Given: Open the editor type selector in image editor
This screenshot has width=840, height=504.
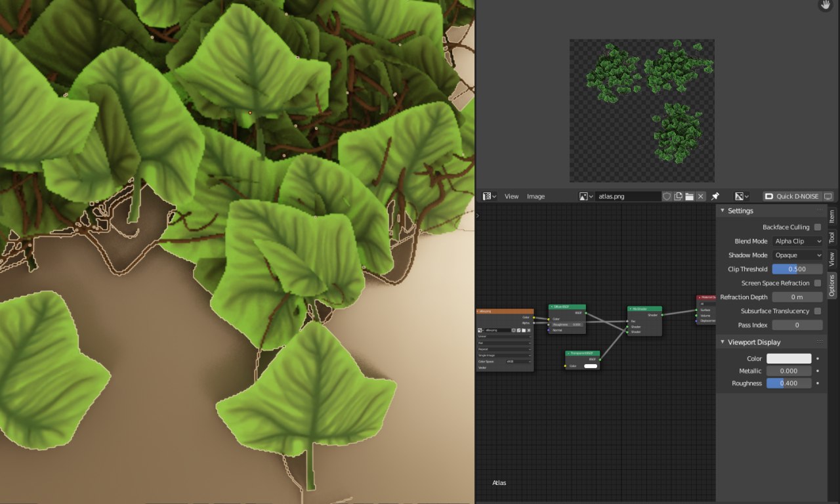Looking at the screenshot, I should tap(490, 196).
